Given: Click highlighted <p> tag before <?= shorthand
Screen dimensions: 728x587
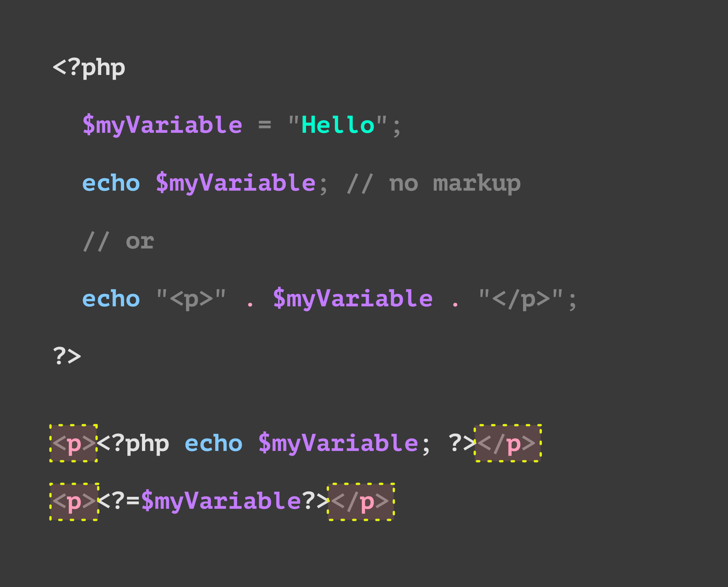Looking at the screenshot, I should point(74,502).
